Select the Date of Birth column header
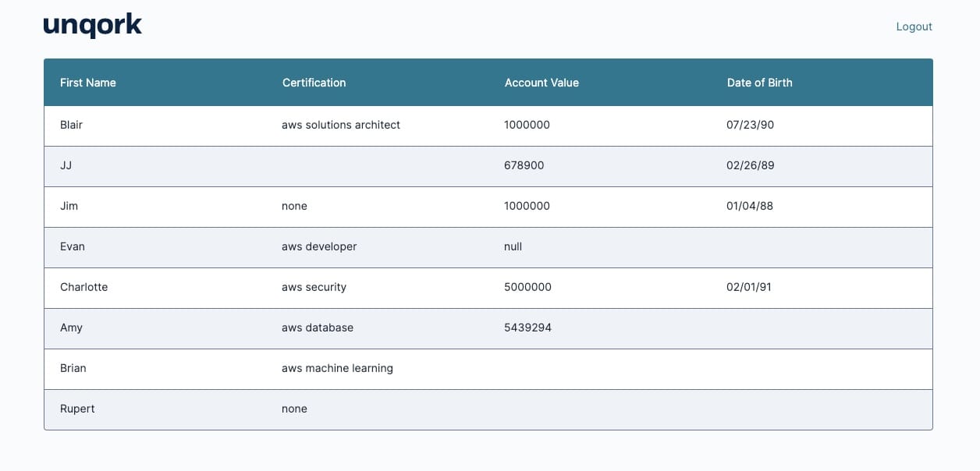This screenshot has width=980, height=471. pos(759,83)
